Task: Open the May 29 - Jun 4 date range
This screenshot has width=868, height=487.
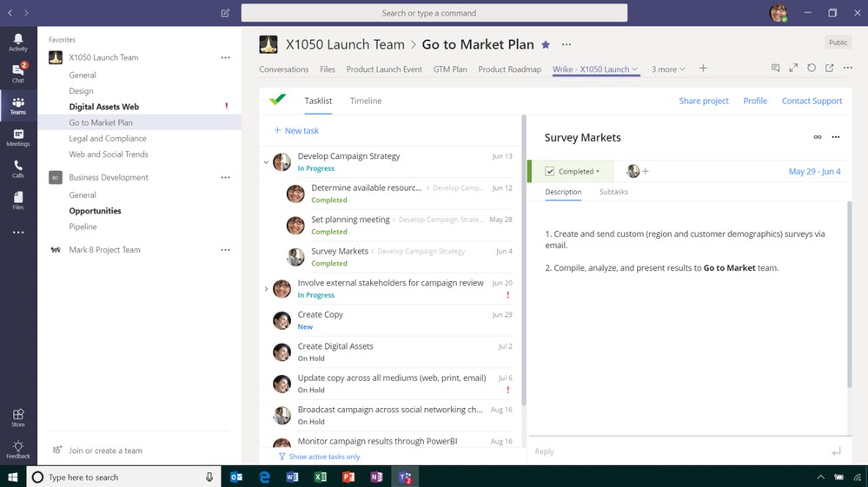Action: pos(814,171)
